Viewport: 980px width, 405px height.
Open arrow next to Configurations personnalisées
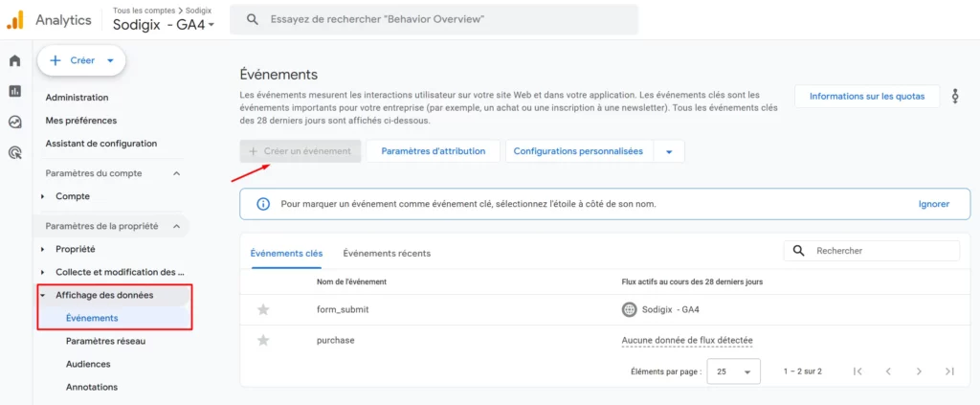point(669,151)
